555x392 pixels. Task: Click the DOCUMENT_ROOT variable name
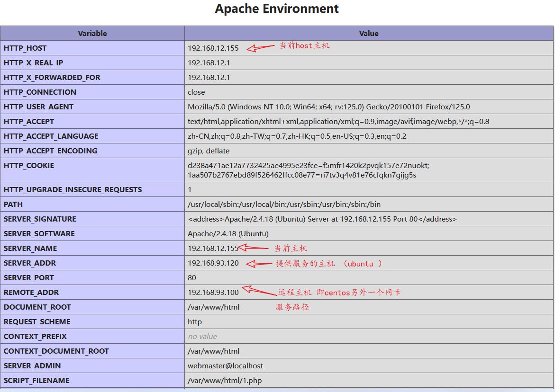[x=37, y=307]
